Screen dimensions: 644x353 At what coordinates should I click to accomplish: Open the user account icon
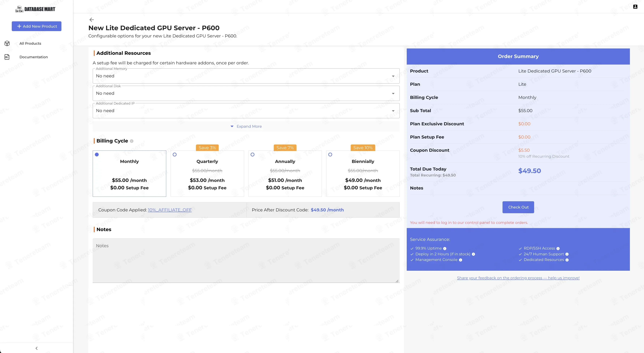[x=635, y=7]
